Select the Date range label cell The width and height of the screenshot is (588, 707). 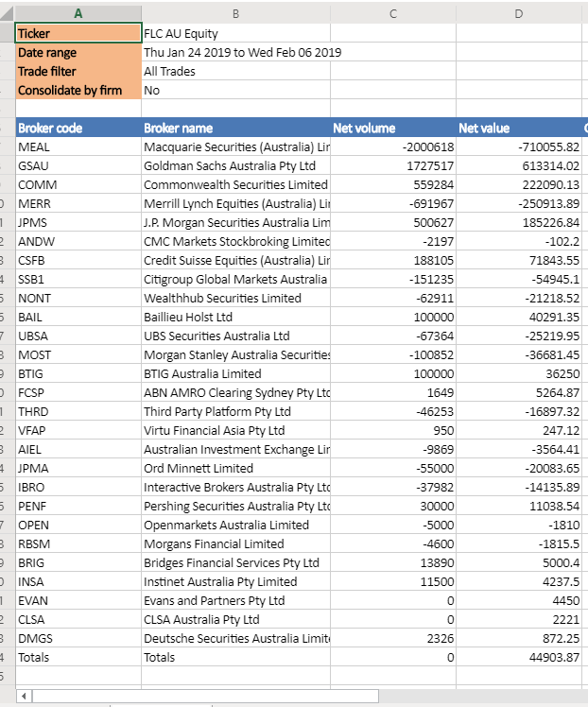[x=78, y=52]
